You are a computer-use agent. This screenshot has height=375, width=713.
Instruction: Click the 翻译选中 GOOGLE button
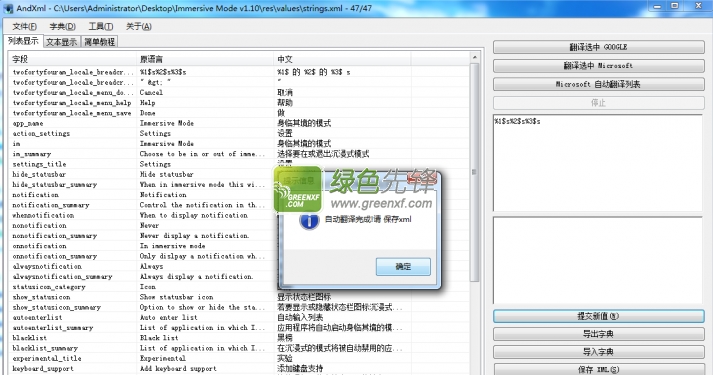[598, 47]
